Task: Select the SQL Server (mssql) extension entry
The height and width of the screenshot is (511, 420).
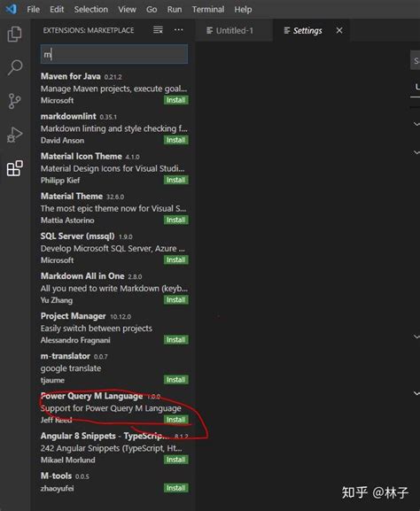Action: coord(114,248)
